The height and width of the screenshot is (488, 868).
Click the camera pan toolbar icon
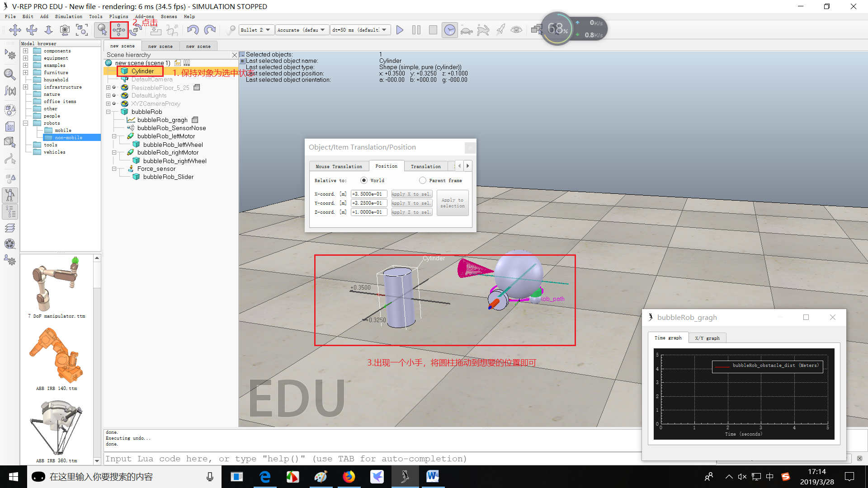pyautogui.click(x=15, y=30)
